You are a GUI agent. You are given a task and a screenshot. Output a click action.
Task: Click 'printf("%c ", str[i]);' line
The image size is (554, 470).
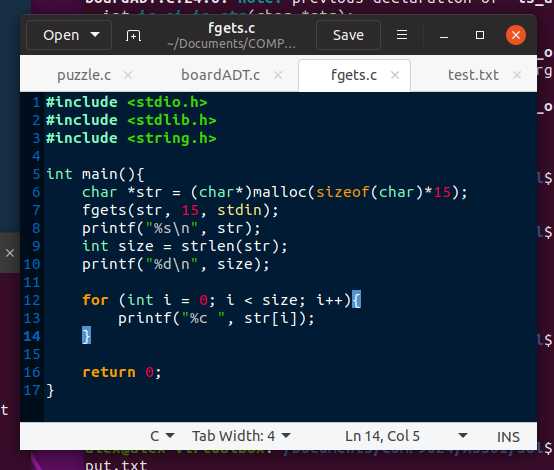pos(216,318)
